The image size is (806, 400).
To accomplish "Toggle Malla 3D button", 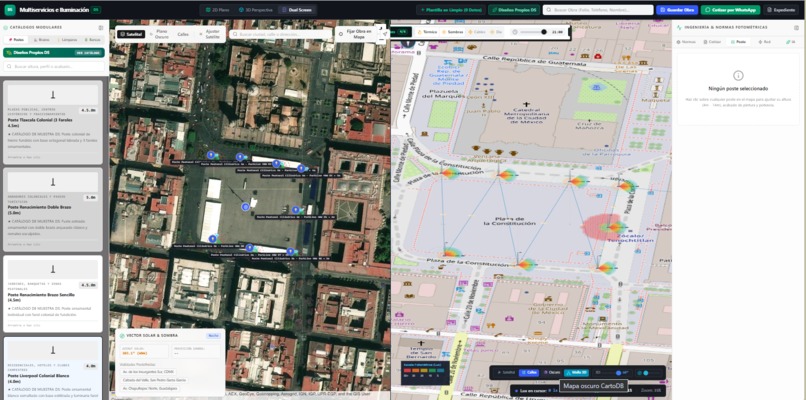I will click(x=576, y=373).
